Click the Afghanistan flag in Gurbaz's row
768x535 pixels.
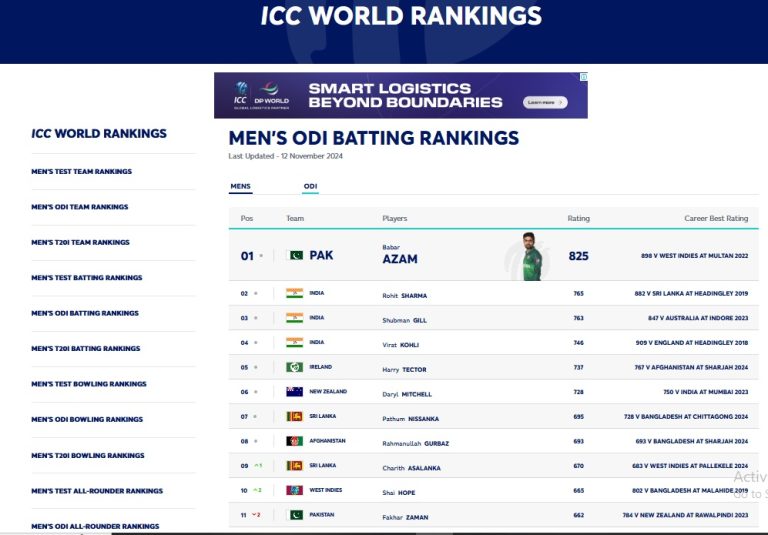click(294, 441)
